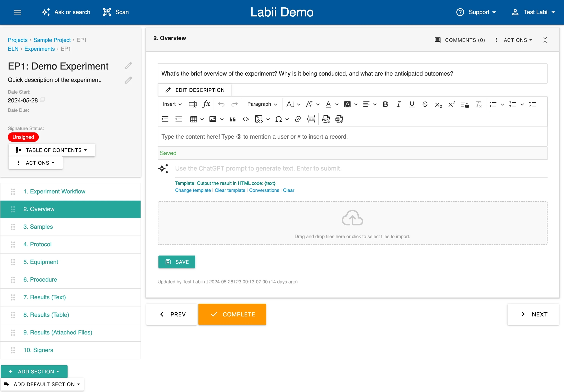Open the Insert menu in editor
Viewport: 564px width, 392px height.
[172, 104]
